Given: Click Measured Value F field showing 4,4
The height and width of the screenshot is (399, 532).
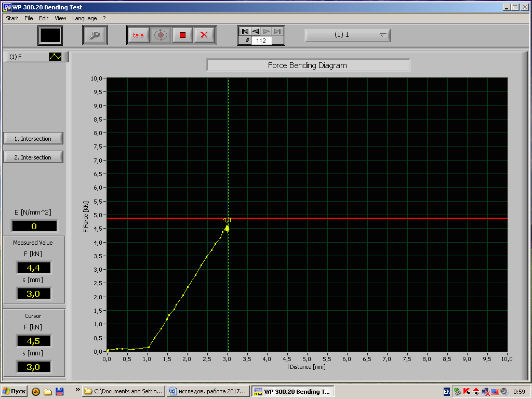Looking at the screenshot, I should click(34, 268).
